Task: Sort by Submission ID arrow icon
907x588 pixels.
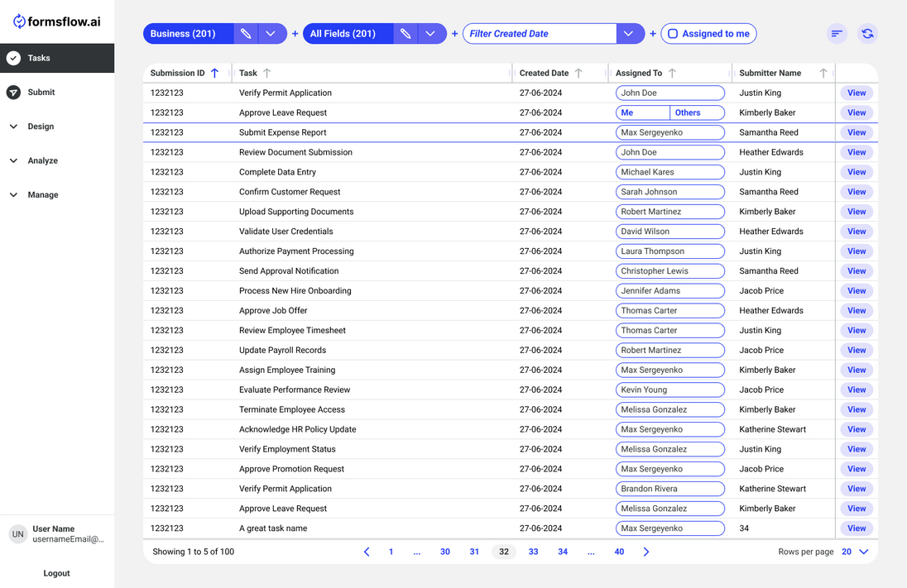Action: [x=214, y=73]
